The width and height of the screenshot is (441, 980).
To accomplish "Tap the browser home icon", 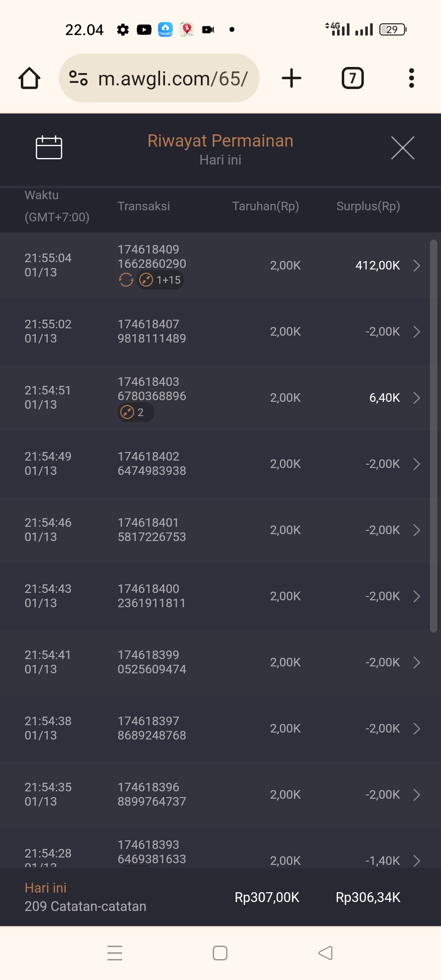I will point(29,78).
